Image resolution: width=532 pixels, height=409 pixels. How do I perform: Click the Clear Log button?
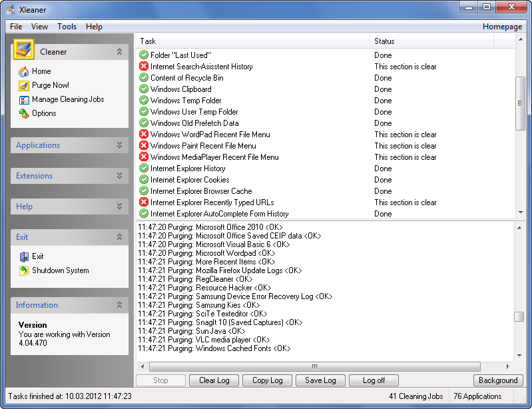(214, 380)
